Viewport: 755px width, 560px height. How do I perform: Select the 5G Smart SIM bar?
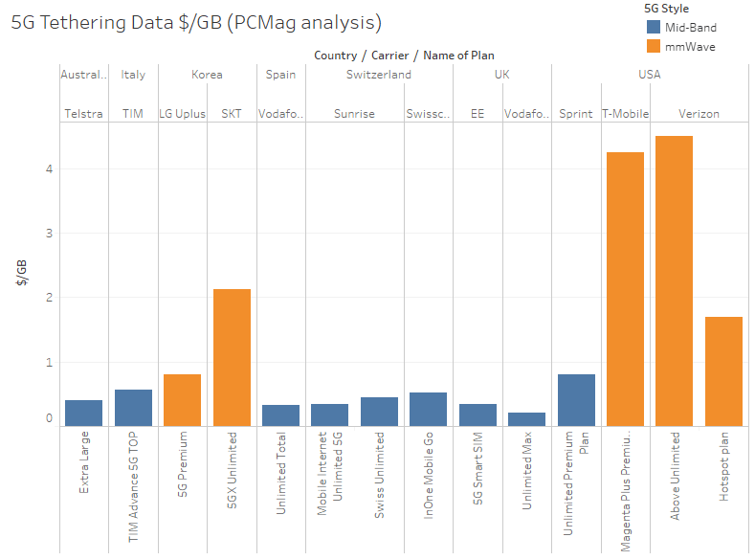coord(477,415)
